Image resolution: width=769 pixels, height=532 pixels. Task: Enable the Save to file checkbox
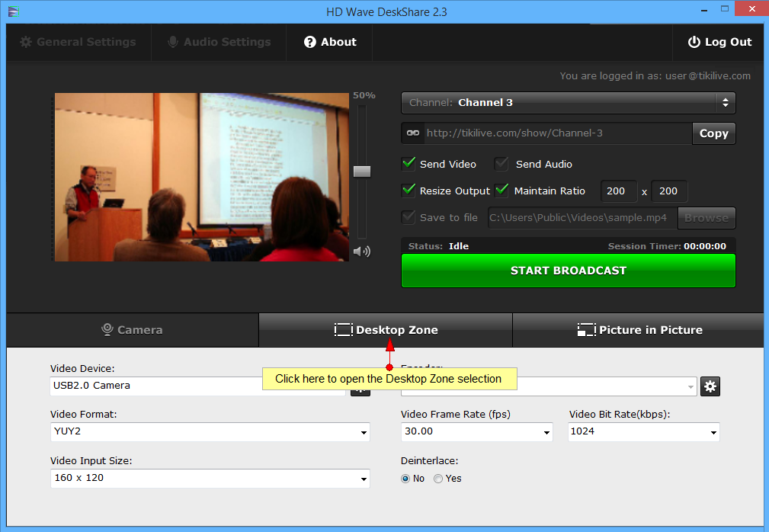(409, 217)
